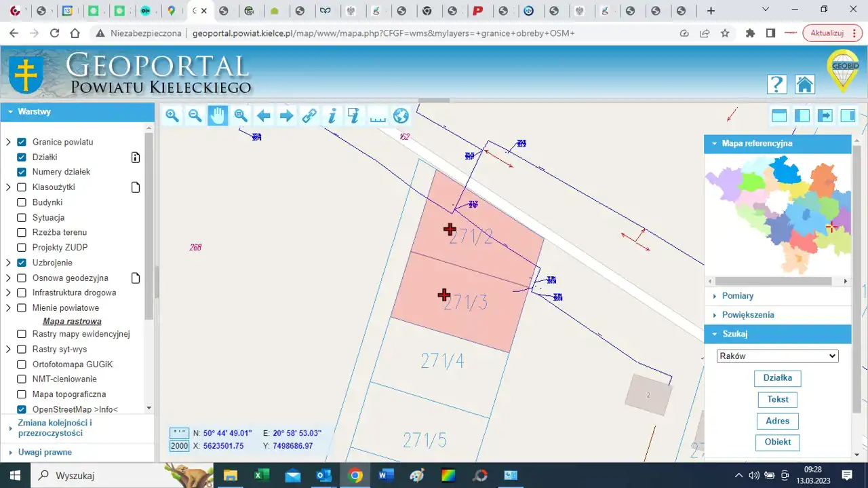
Task: Select the hand pan tool
Action: [x=218, y=116]
